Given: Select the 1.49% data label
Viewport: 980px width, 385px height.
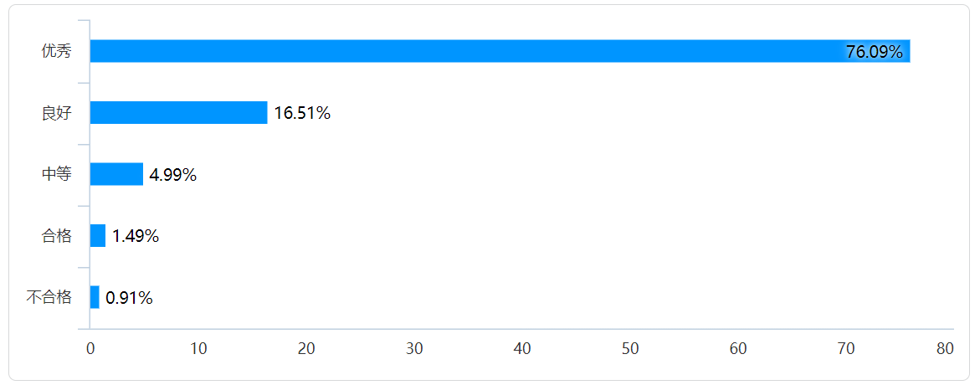Looking at the screenshot, I should pos(136,237).
